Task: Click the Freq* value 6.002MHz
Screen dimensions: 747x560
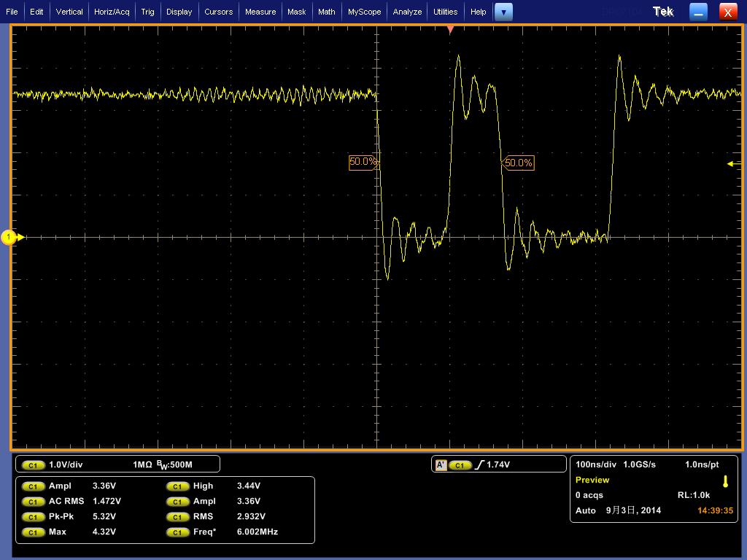Action: [x=258, y=532]
